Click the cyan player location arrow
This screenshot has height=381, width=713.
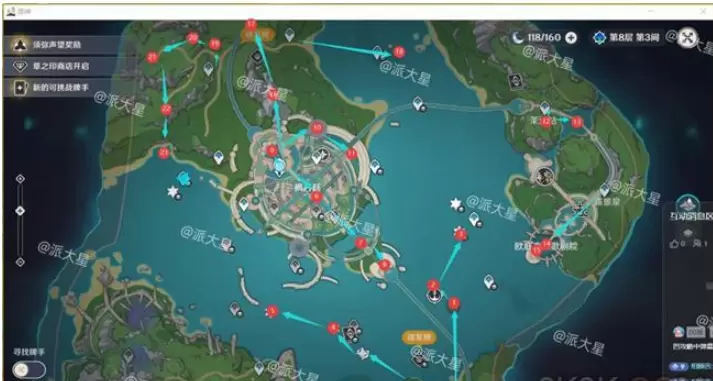[184, 178]
